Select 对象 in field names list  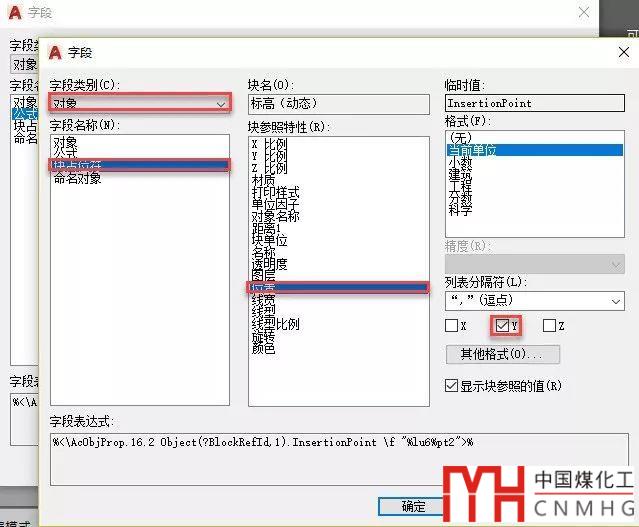point(66,142)
